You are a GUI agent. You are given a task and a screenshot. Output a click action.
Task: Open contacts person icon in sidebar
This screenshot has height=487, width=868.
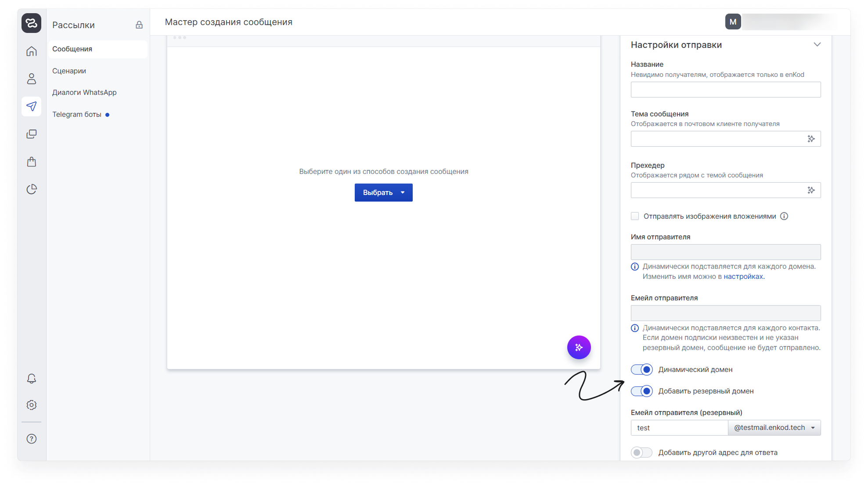pos(32,79)
